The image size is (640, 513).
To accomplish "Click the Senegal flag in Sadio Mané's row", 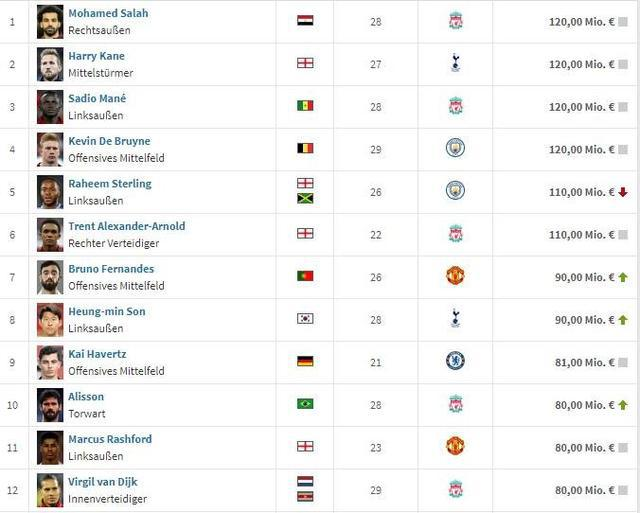I will click(305, 106).
